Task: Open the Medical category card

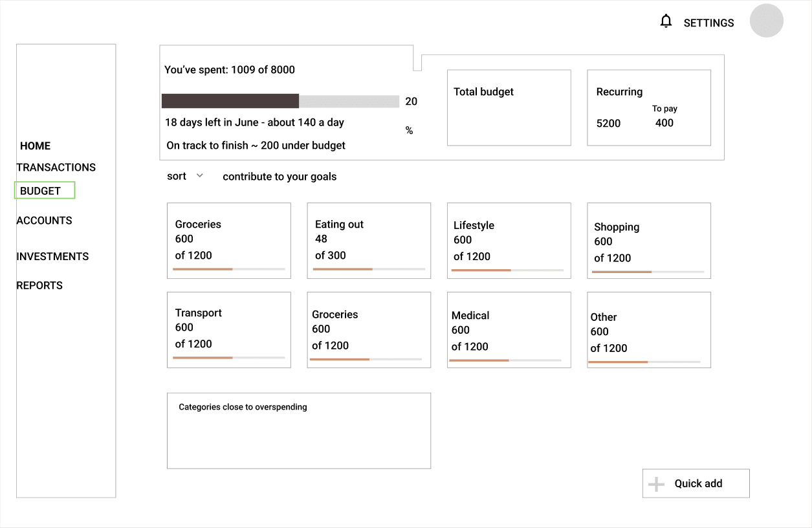Action: pos(509,330)
